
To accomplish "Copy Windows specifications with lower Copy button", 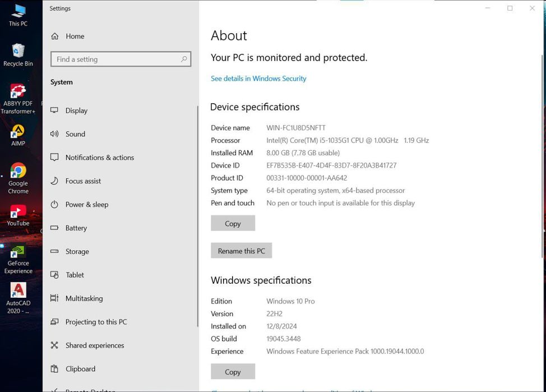I will click(233, 372).
